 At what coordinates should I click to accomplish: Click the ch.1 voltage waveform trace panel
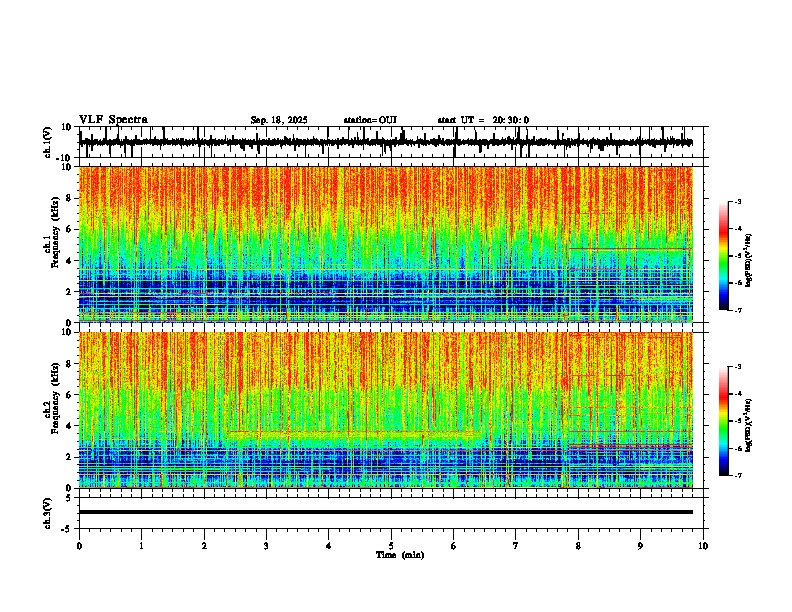pos(391,142)
